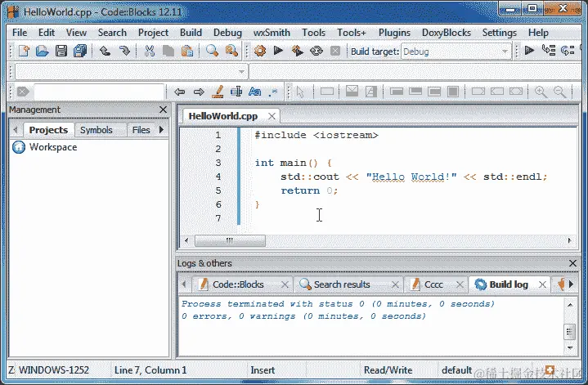This screenshot has height=385, width=588.
Task: Toggle selected text search icon
Action: (236, 92)
